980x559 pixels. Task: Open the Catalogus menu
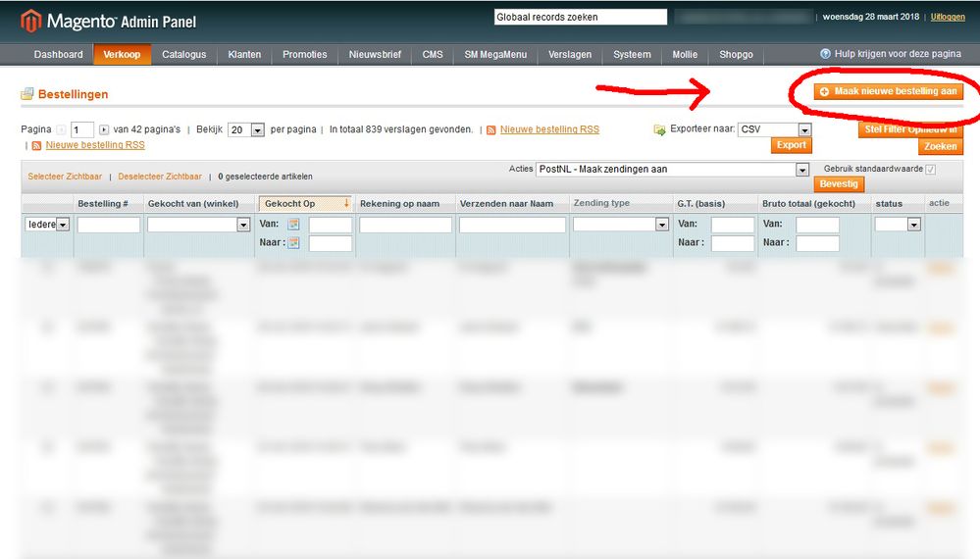pyautogui.click(x=183, y=55)
